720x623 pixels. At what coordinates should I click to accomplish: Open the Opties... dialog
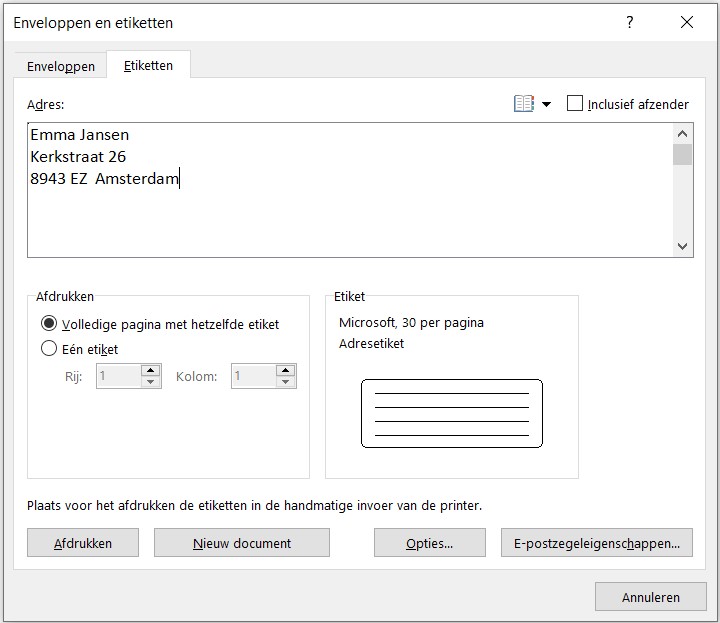(x=429, y=543)
